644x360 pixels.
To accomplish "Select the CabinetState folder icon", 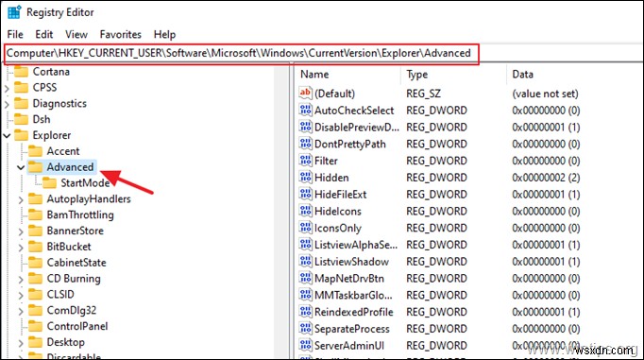I will (x=35, y=263).
